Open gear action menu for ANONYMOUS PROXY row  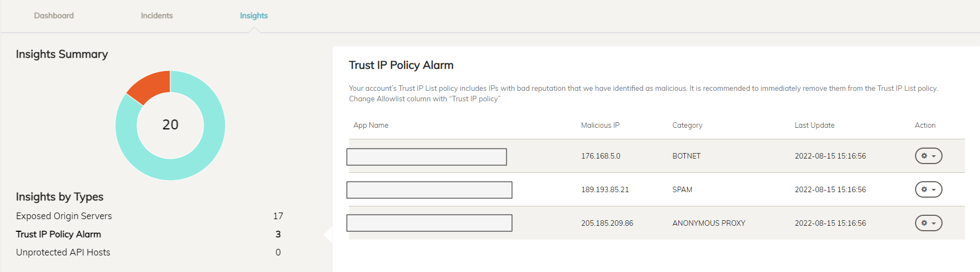[928, 223]
